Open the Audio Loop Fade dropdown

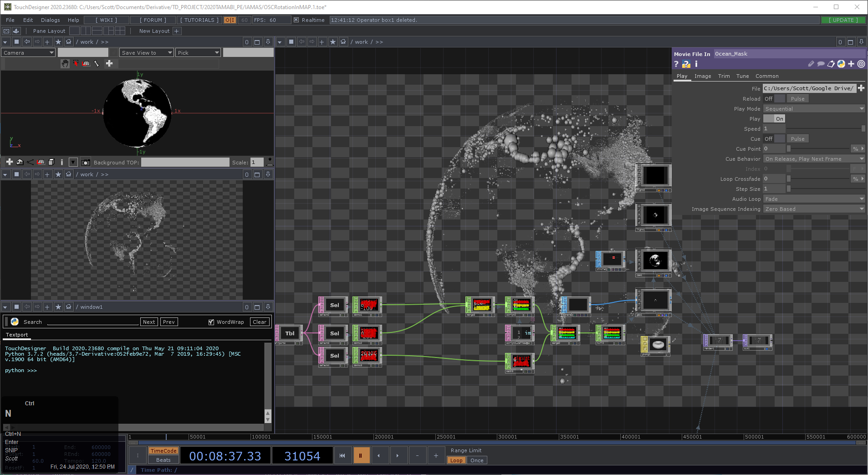pyautogui.click(x=814, y=199)
